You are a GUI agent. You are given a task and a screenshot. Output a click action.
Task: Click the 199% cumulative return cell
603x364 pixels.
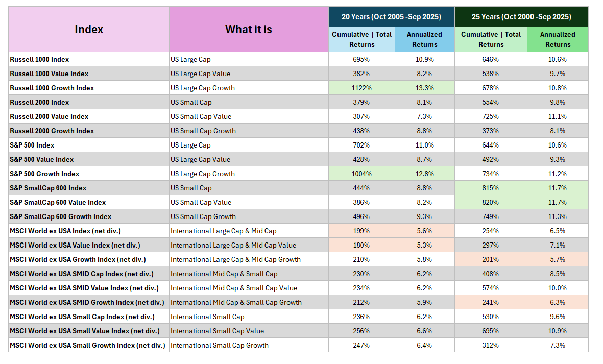[x=361, y=231]
